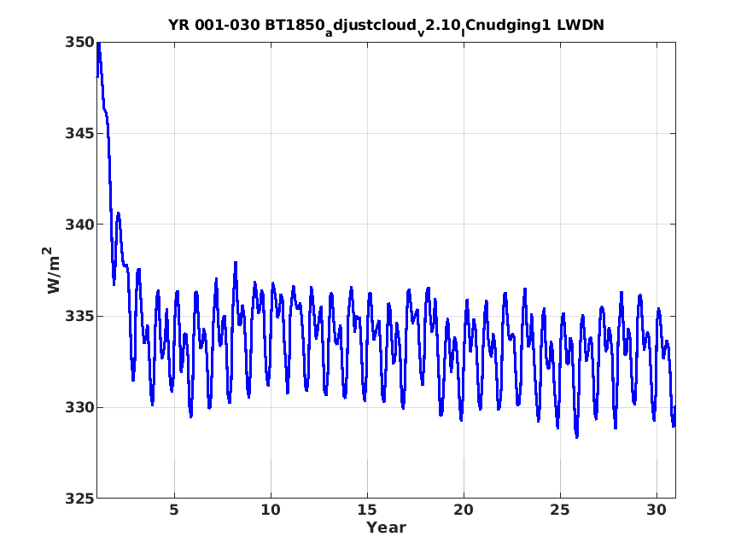Click the y-axis tick label 330
The height and width of the screenshot is (560, 747).
click(79, 407)
